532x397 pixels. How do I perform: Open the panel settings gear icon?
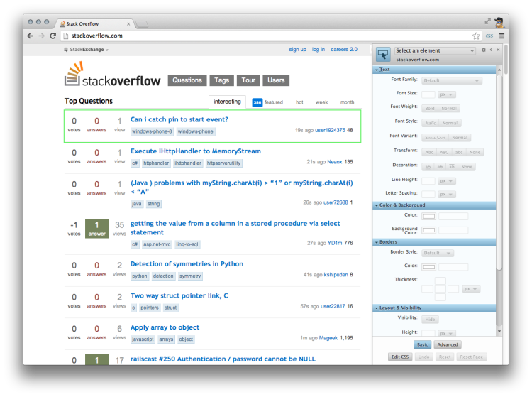(484, 50)
